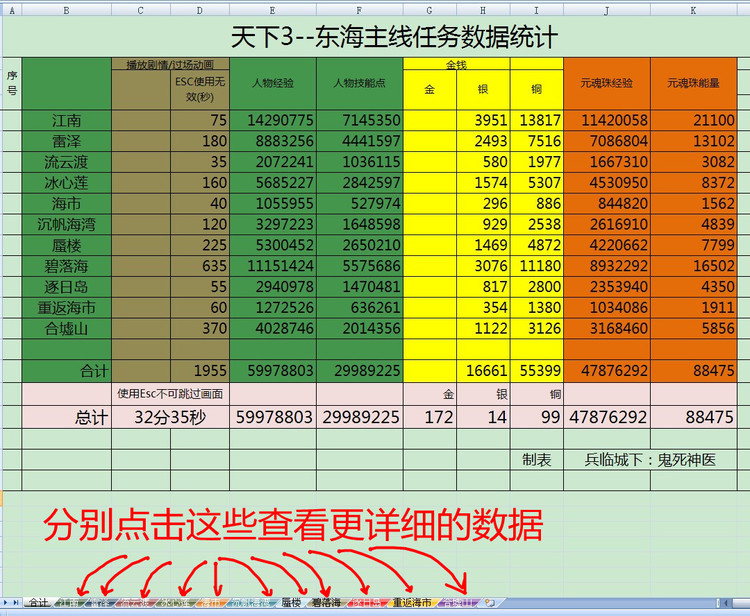Select the 碧落海 row label cell
This screenshot has width=750, height=616.
click(66, 266)
